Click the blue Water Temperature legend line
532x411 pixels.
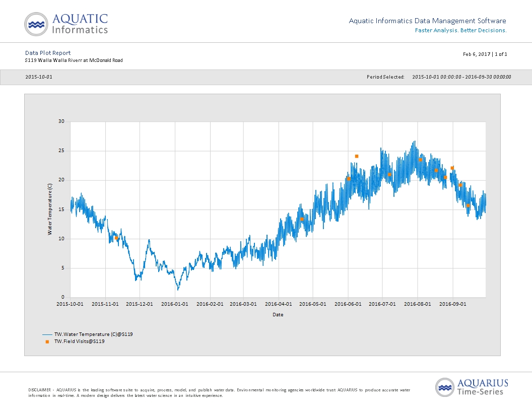(x=47, y=334)
